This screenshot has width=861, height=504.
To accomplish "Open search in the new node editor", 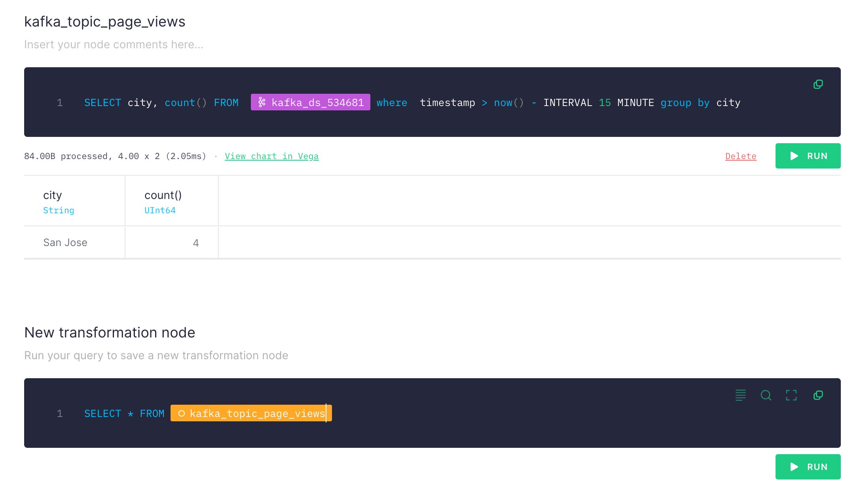I will pyautogui.click(x=766, y=395).
